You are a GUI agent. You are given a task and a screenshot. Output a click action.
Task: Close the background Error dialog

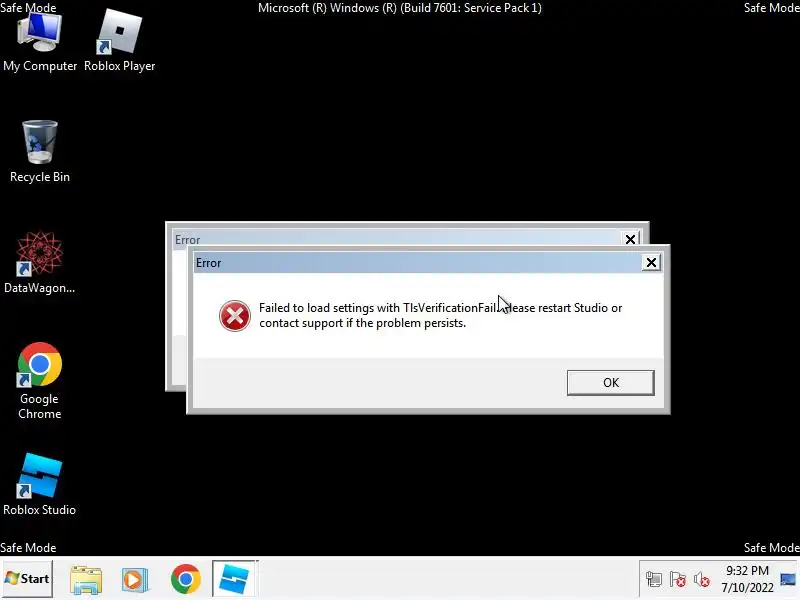[630, 239]
